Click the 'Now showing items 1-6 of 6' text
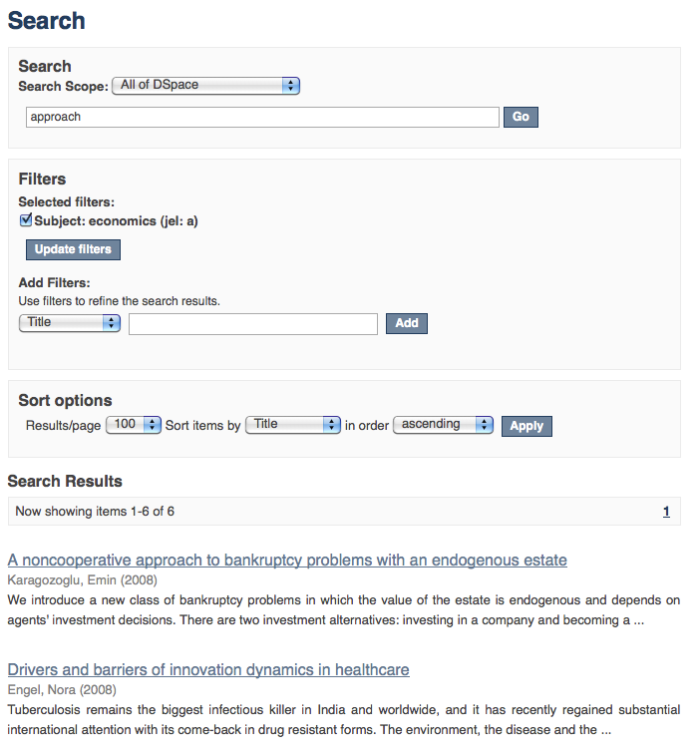Image resolution: width=700 pixels, height=755 pixels. tap(95, 512)
